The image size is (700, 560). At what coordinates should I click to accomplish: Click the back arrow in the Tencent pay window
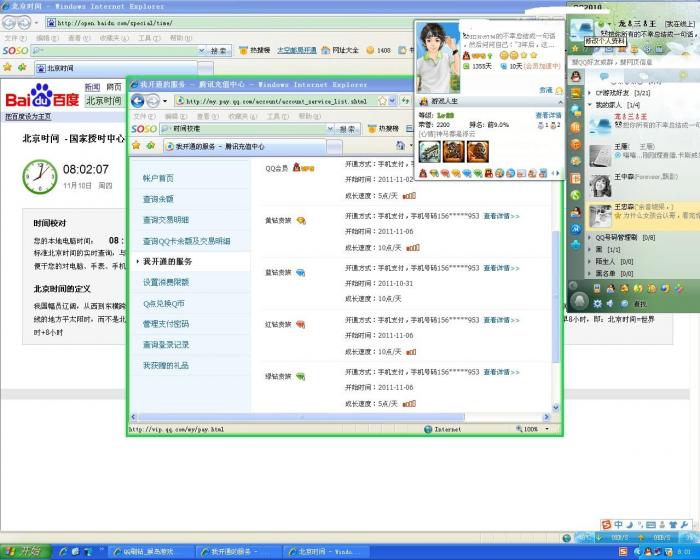[x=138, y=101]
